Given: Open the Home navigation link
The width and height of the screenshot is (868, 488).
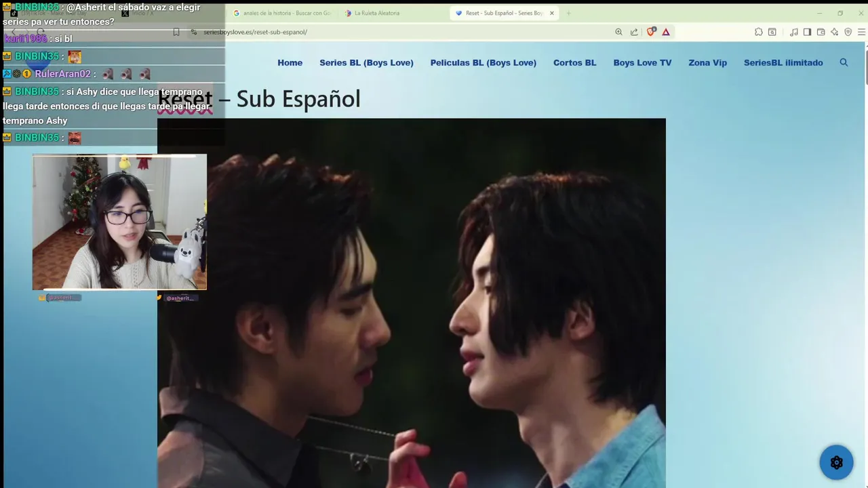Looking at the screenshot, I should click(290, 62).
